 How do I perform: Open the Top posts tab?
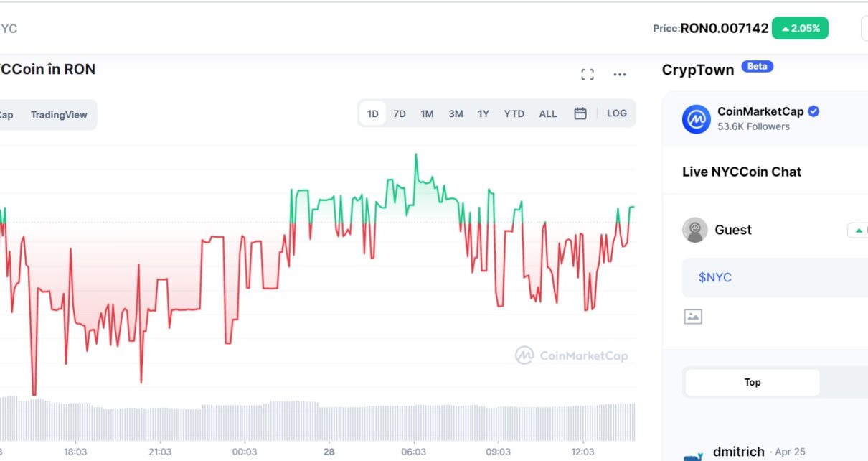(753, 382)
